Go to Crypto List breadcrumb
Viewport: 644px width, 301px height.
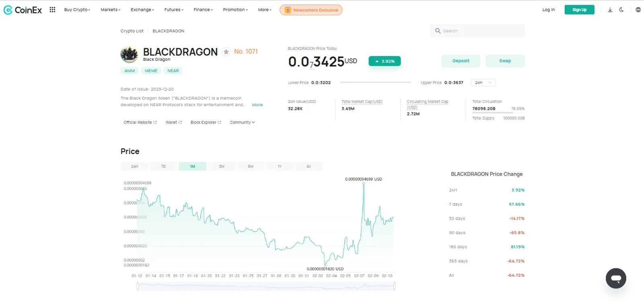[x=132, y=31]
